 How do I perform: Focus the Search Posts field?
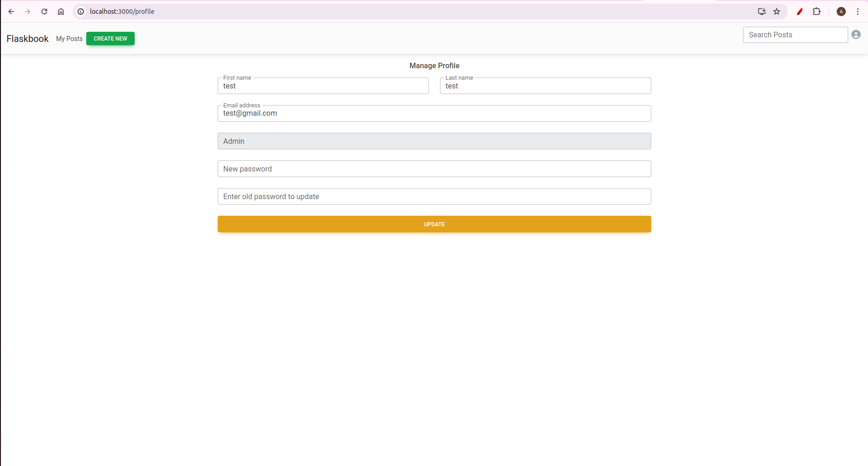click(795, 35)
